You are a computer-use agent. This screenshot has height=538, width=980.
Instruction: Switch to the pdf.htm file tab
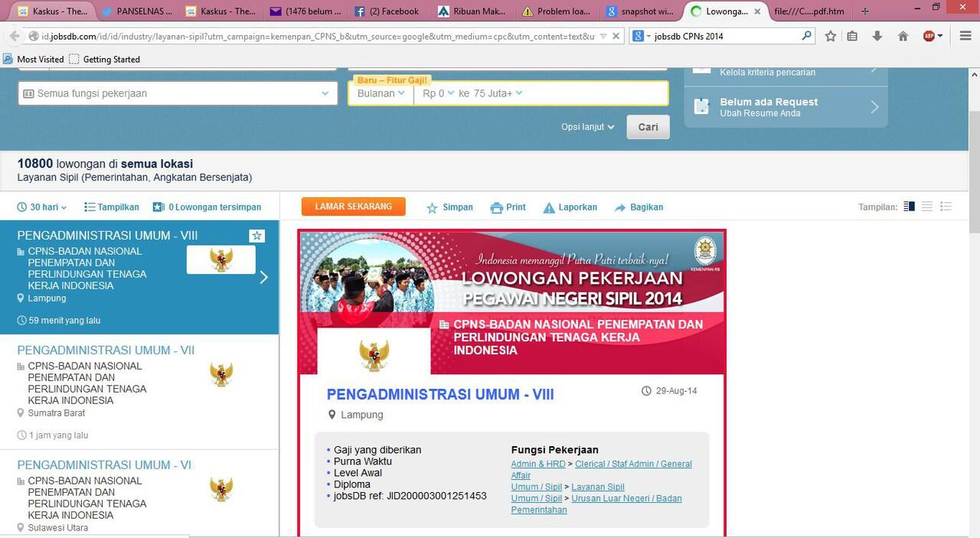click(x=809, y=11)
